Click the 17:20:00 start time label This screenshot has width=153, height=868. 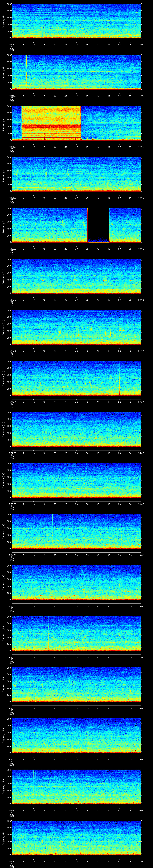pyautogui.click(x=12, y=351)
